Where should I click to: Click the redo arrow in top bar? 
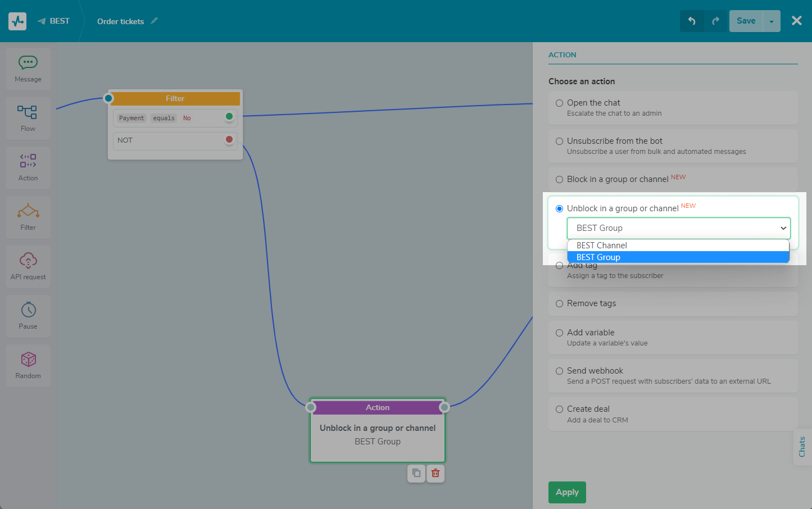point(715,21)
